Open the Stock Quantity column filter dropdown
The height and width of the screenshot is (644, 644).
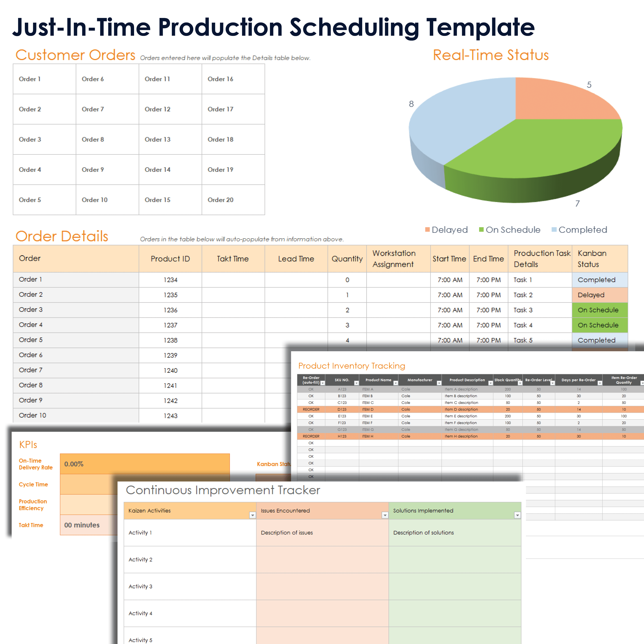coord(520,383)
